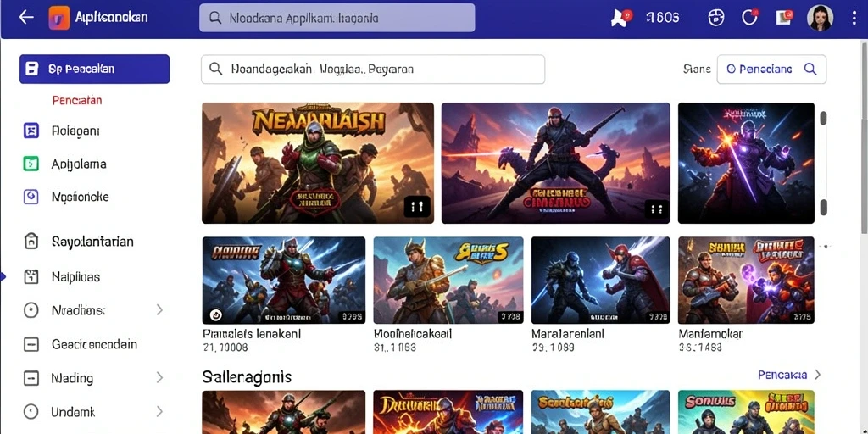Expand the Undamk chevron
This screenshot has width=868, height=434.
pos(159,412)
